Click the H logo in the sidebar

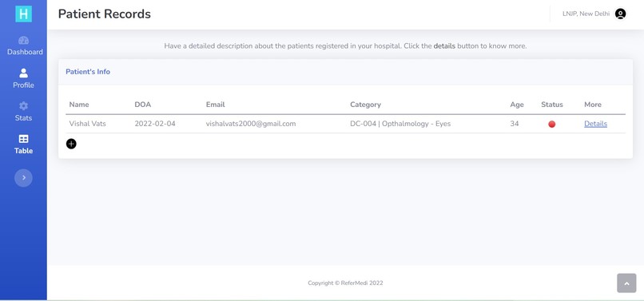[23, 14]
